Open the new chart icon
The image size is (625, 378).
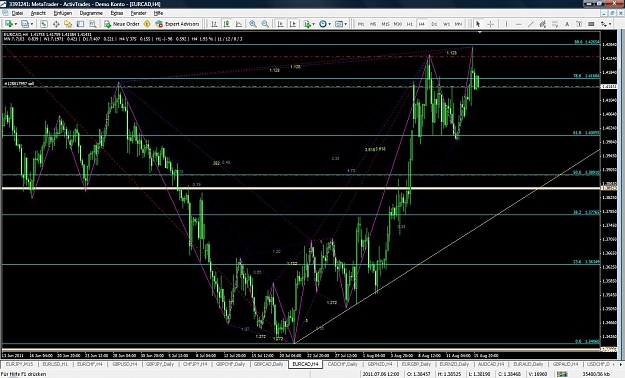pos(8,24)
